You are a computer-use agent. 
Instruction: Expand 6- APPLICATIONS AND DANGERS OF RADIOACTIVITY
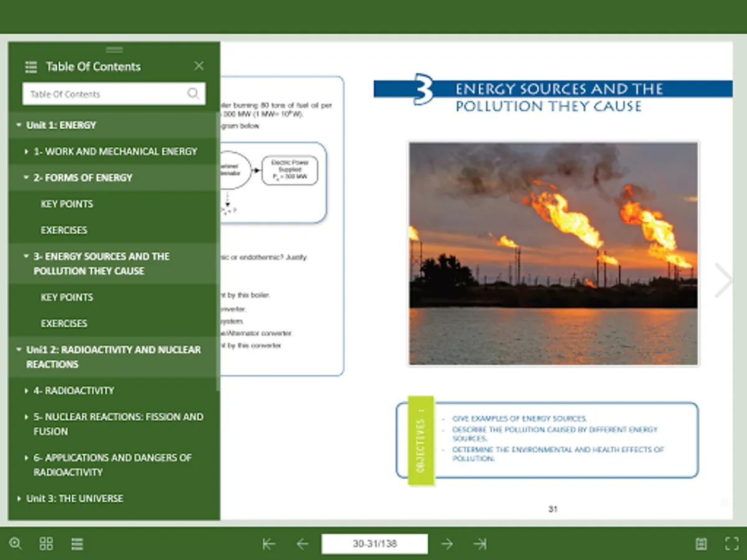pyautogui.click(x=27, y=457)
